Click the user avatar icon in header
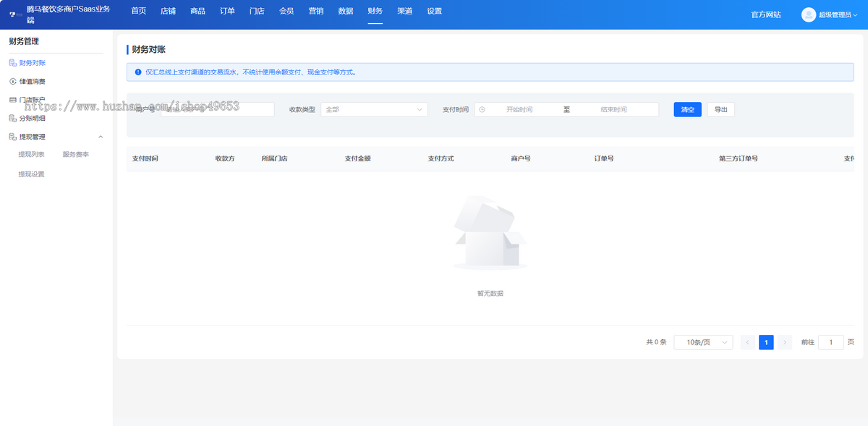 [x=808, y=14]
